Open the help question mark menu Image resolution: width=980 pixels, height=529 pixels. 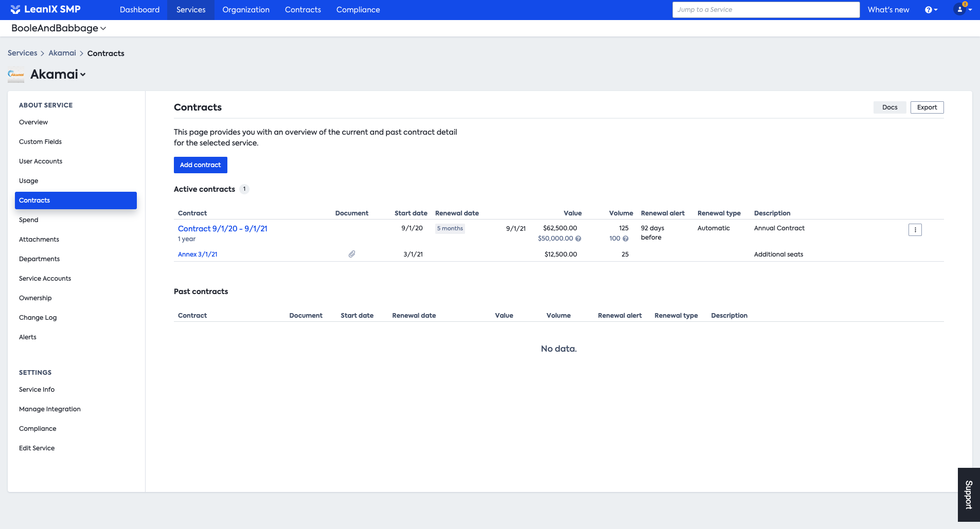931,10
